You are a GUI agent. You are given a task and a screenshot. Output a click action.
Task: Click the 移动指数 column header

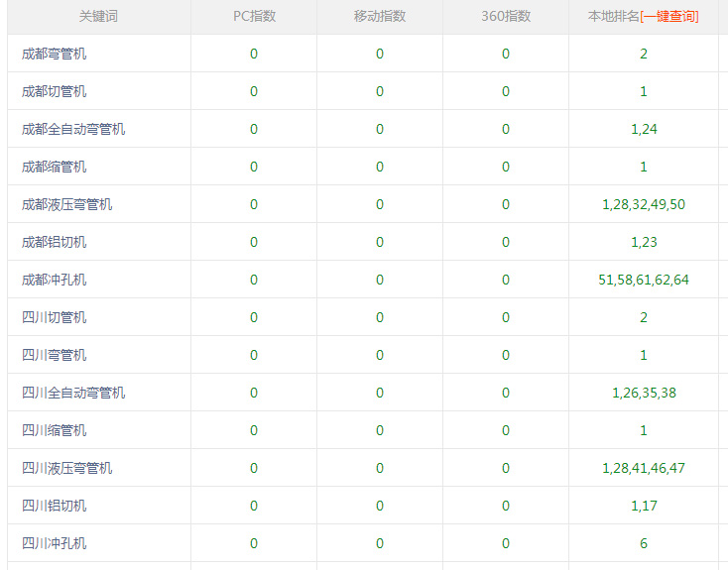pos(379,16)
